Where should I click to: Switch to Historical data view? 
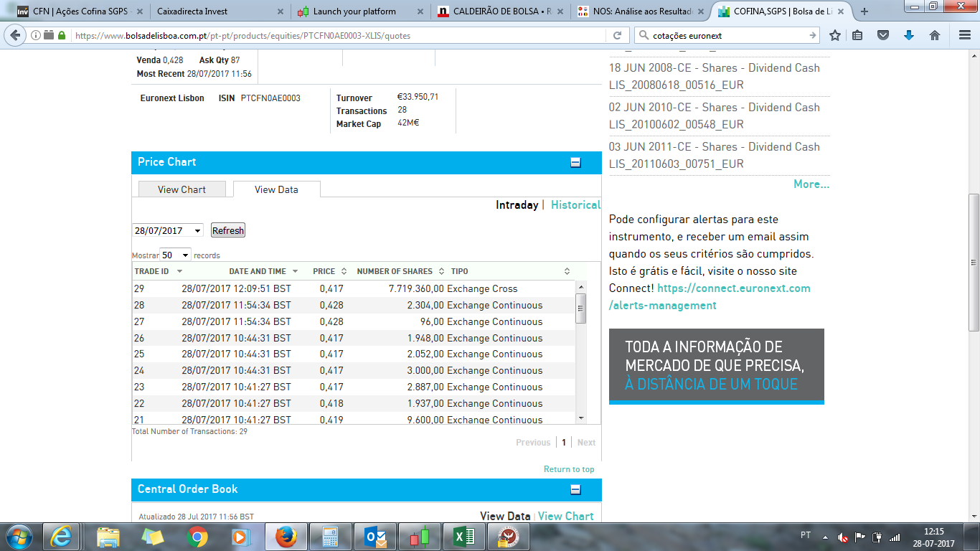pos(575,205)
